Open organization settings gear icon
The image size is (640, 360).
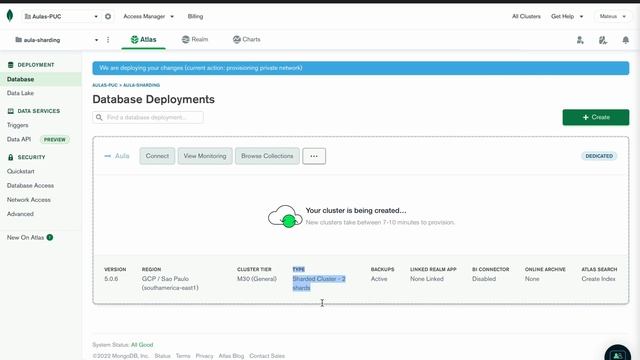[108, 16]
